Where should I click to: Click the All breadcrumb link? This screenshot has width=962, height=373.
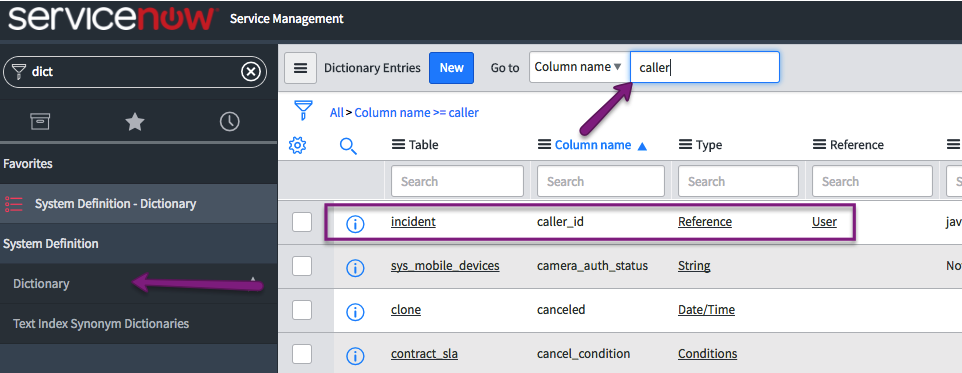click(337, 113)
